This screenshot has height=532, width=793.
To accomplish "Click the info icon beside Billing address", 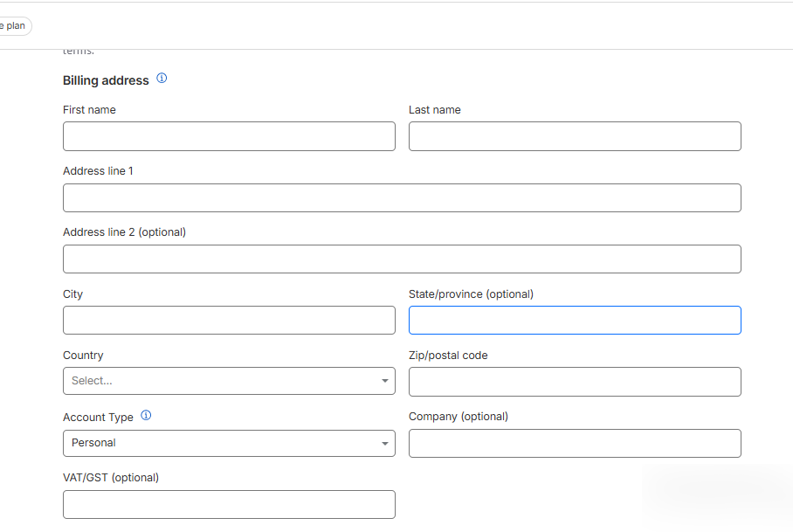I will click(x=162, y=79).
